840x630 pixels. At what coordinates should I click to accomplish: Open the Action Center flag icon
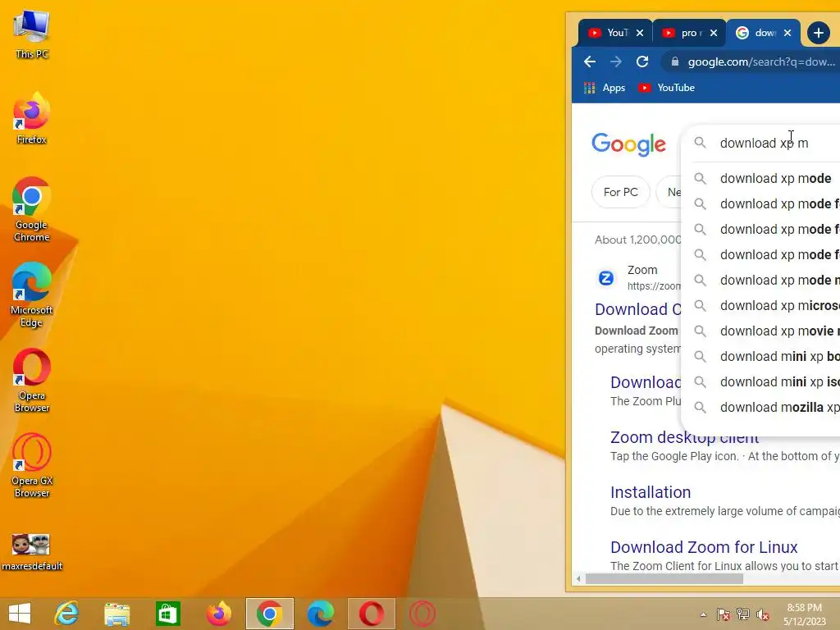[723, 614]
